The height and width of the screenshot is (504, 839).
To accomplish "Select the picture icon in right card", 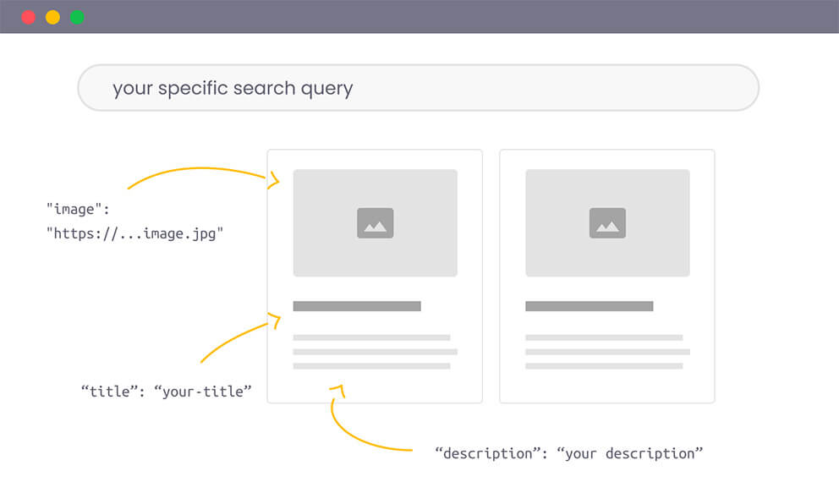I will point(607,223).
